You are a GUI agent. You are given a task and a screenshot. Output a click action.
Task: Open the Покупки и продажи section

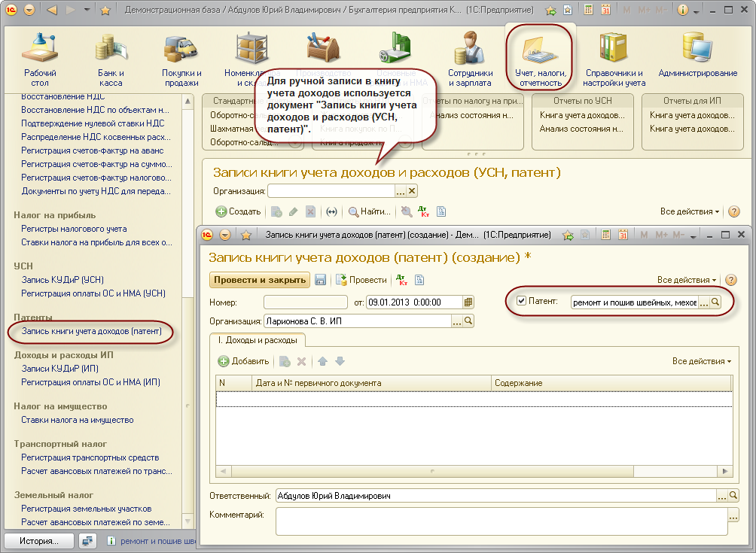pyautogui.click(x=181, y=59)
